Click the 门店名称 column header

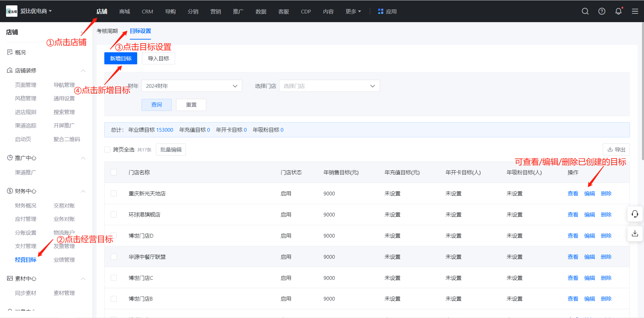pyautogui.click(x=139, y=172)
